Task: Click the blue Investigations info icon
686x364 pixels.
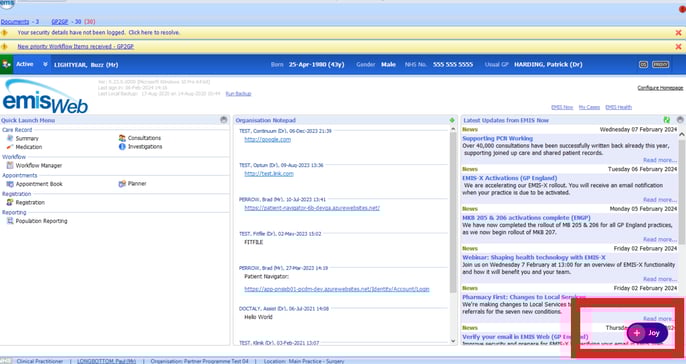Action: (122, 147)
